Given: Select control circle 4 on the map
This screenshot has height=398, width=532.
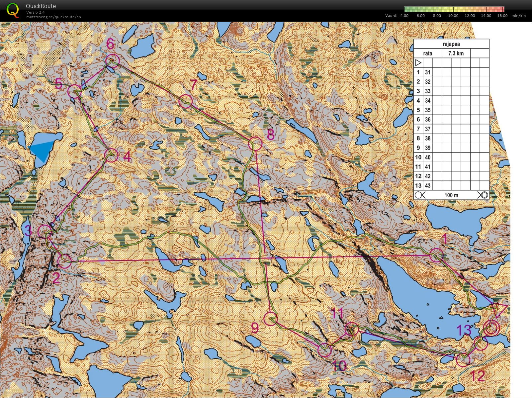Looking at the screenshot, I should point(111,155).
